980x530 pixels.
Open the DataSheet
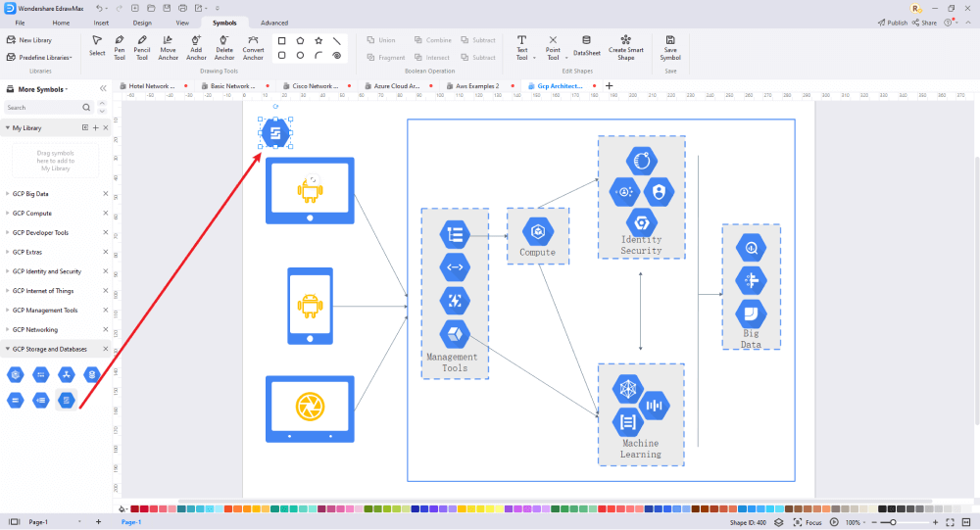point(586,46)
